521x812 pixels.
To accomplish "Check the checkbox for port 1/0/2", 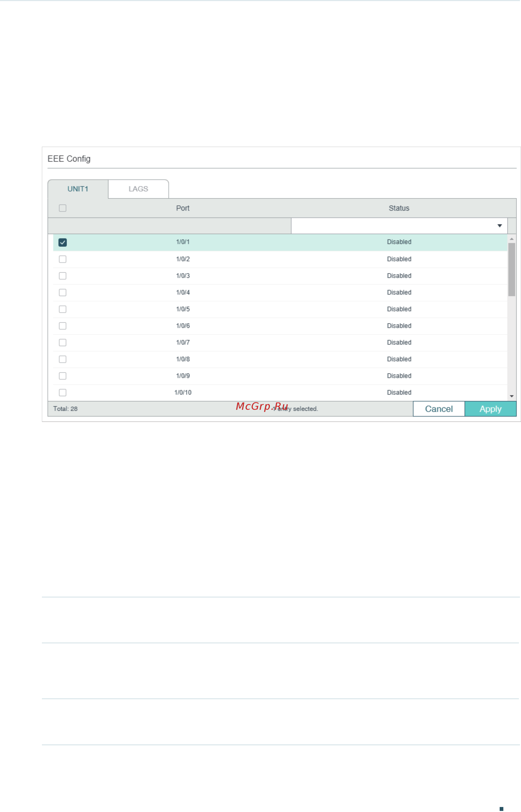I will (x=62, y=259).
